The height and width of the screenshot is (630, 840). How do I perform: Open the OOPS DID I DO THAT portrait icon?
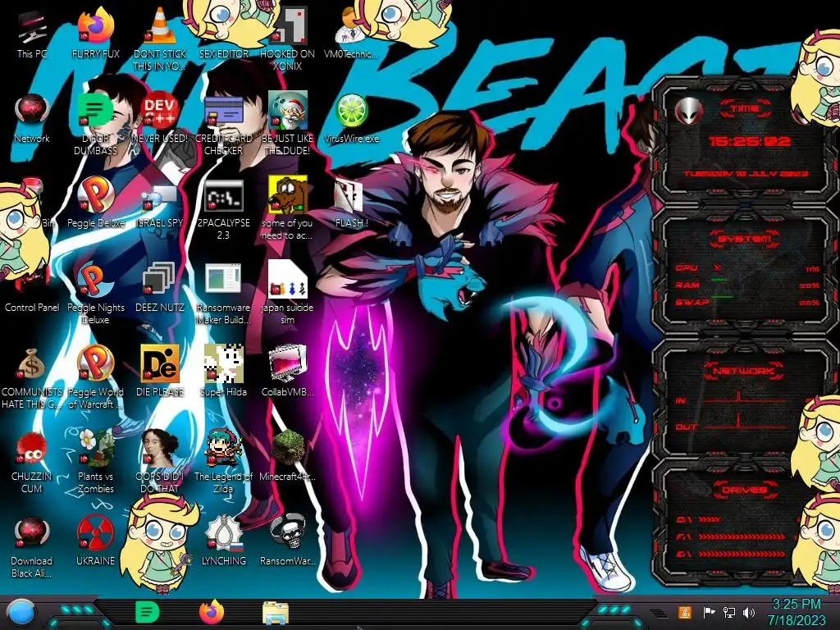click(x=160, y=462)
